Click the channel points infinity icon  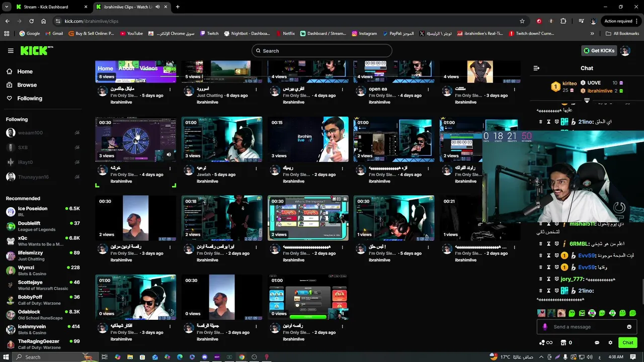(546, 343)
